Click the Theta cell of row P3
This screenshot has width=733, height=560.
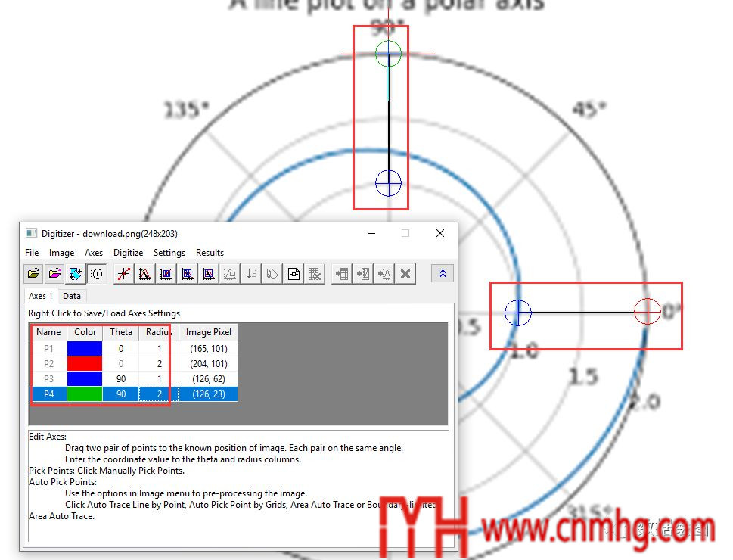[x=120, y=378]
